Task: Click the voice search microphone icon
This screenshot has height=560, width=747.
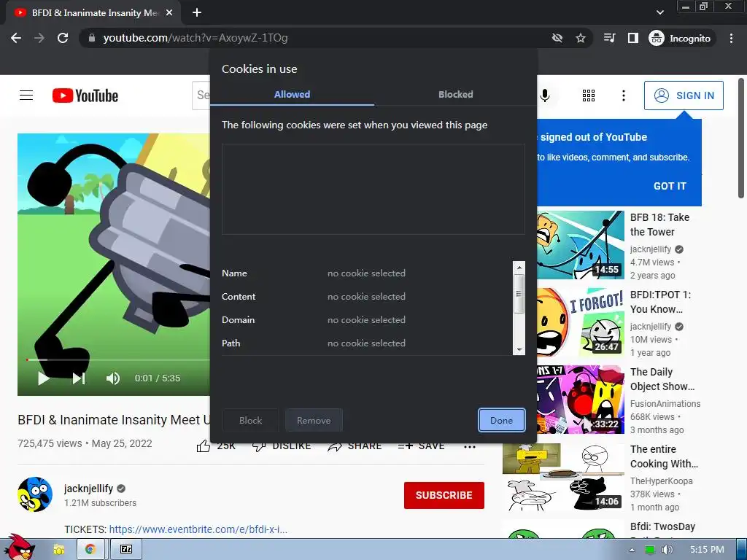Action: [545, 96]
